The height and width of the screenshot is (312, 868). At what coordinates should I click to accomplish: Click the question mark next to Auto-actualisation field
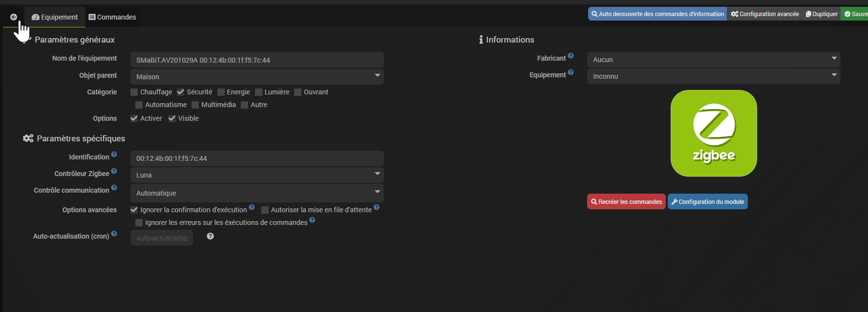[210, 236]
